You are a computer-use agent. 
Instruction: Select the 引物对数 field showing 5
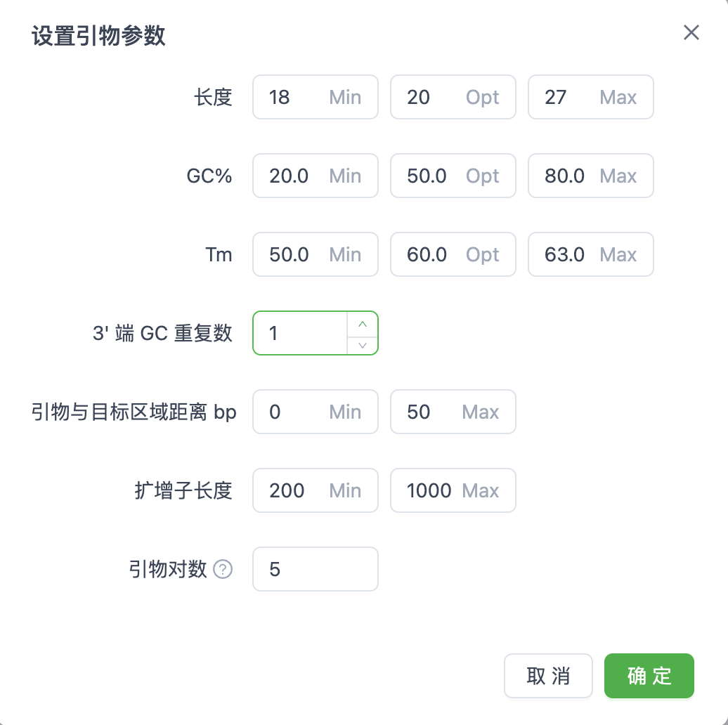tap(315, 569)
